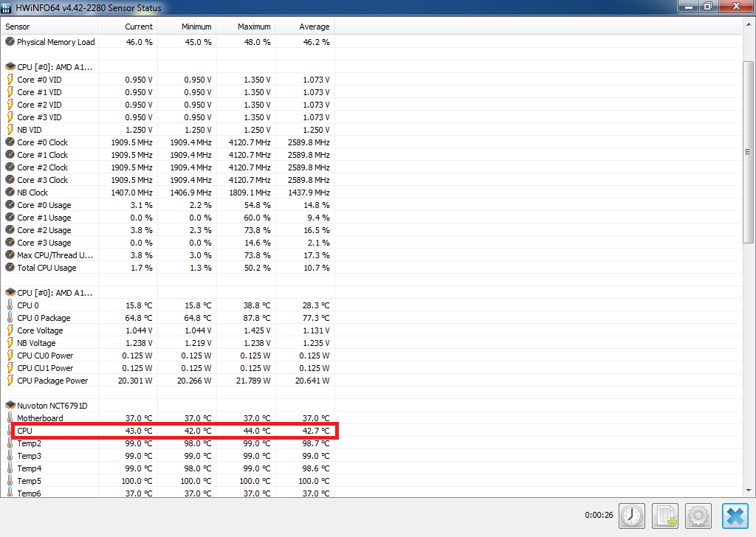Minimize the HWiNFO64 sensor window
The image size is (756, 537).
689,6
